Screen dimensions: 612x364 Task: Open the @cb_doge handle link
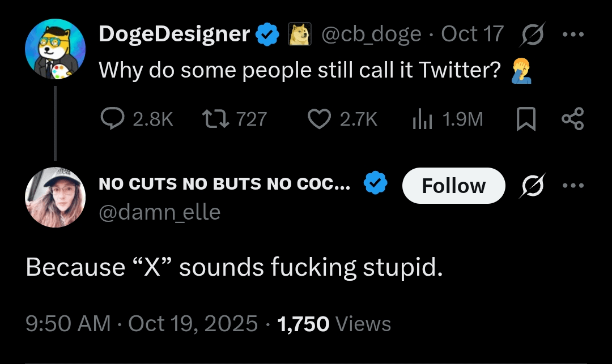[x=371, y=35]
